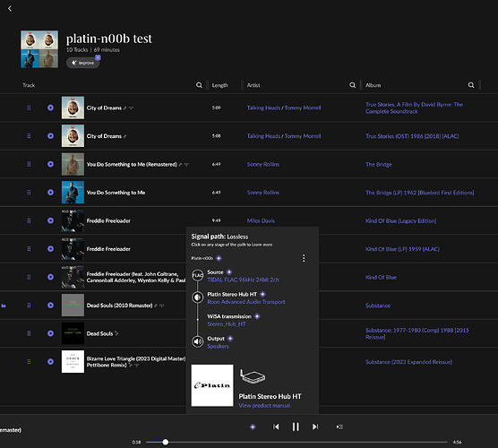This screenshot has width=498, height=448.
Task: Go back using the top-left arrow
Action: [x=10, y=9]
